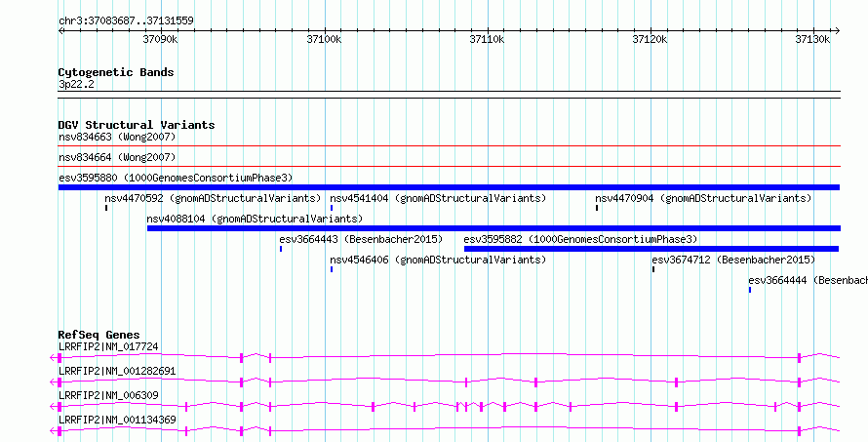
Task: Click the nsv4541404 small blue marker
Action: click(x=332, y=208)
